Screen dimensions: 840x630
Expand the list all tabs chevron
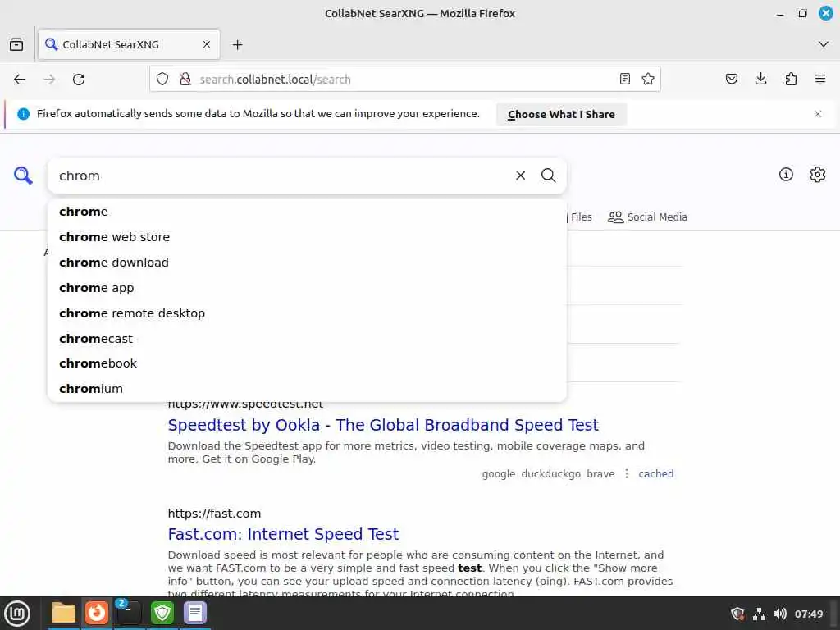click(x=824, y=44)
